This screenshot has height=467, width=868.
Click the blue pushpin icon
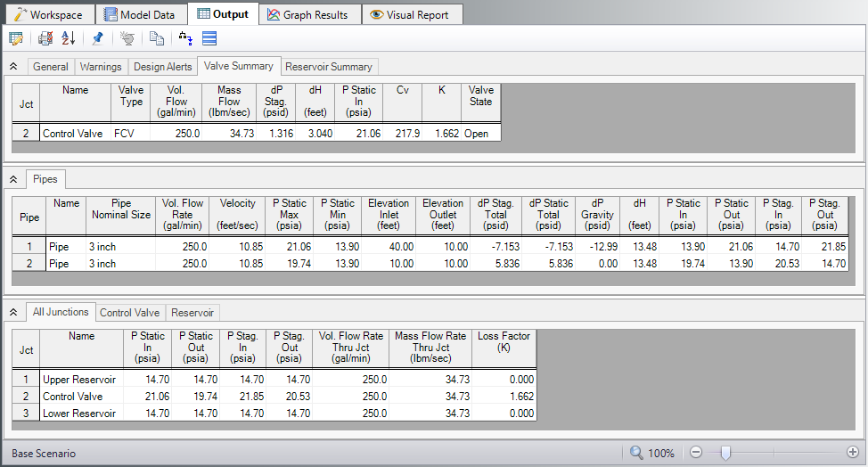click(x=97, y=38)
